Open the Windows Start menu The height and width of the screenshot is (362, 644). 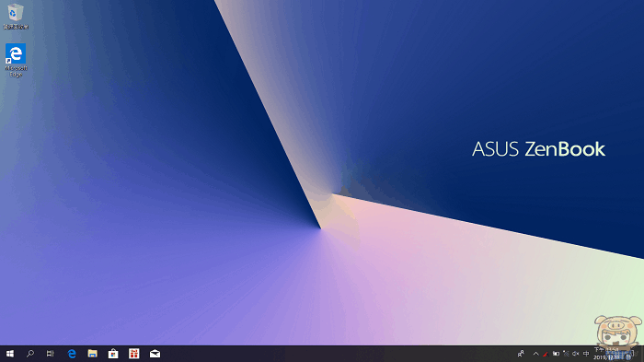click(x=10, y=354)
